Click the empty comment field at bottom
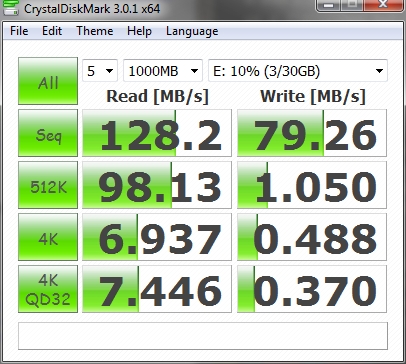 tap(203, 336)
